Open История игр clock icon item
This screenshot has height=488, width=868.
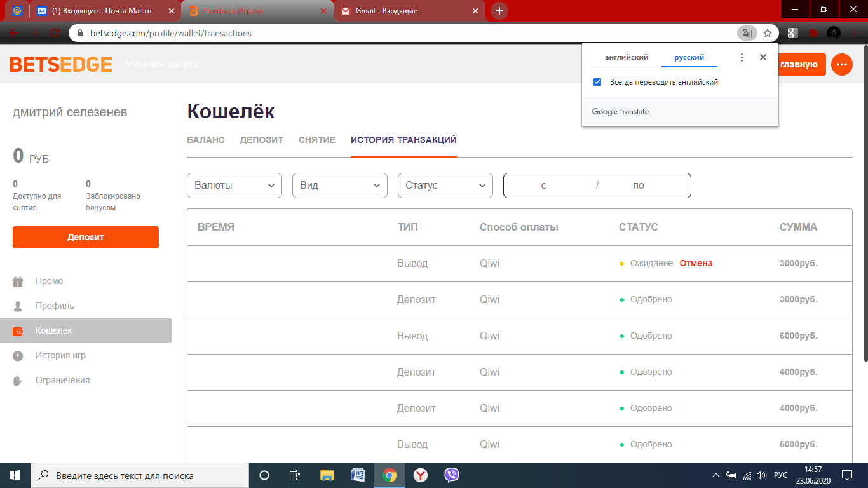[18, 356]
